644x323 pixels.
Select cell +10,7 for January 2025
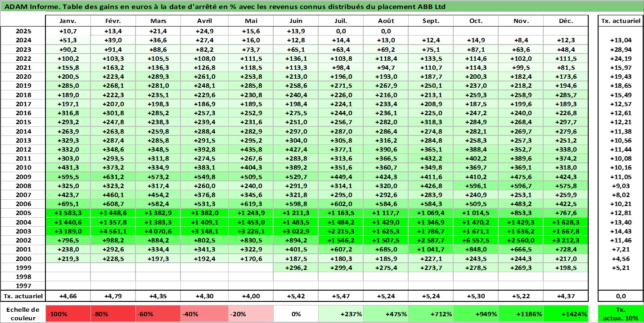point(68,31)
